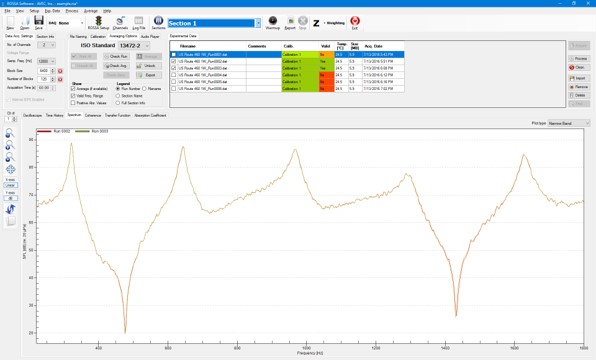
Task: Open the Setup menu
Action: pos(34,11)
